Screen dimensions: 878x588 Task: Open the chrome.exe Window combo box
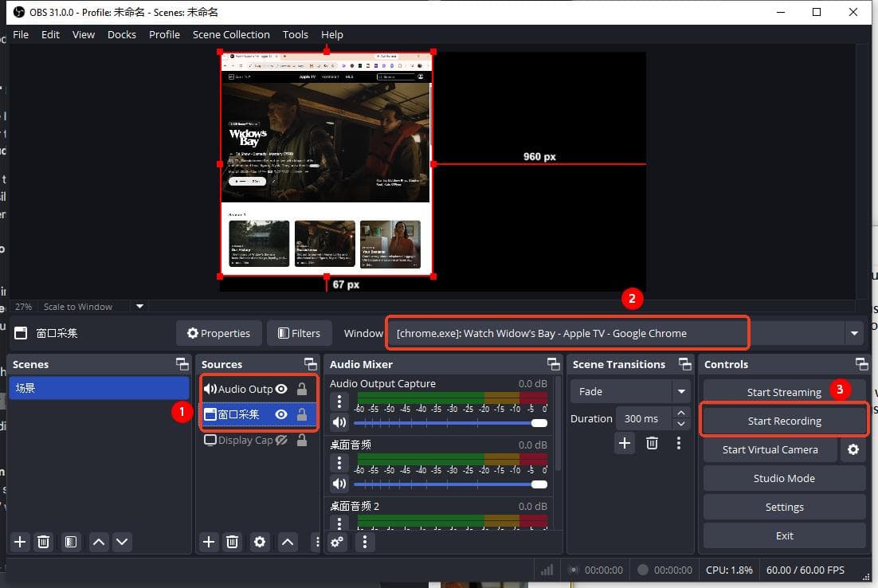click(x=626, y=333)
